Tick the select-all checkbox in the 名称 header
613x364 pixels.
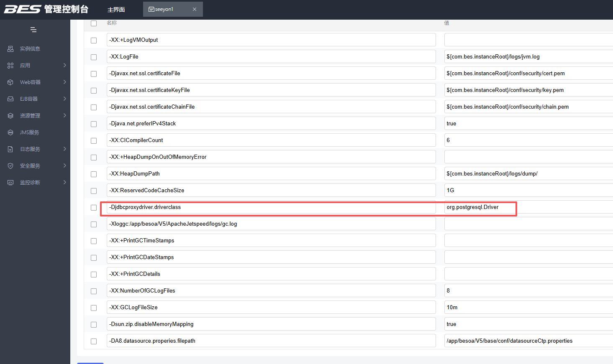94,23
